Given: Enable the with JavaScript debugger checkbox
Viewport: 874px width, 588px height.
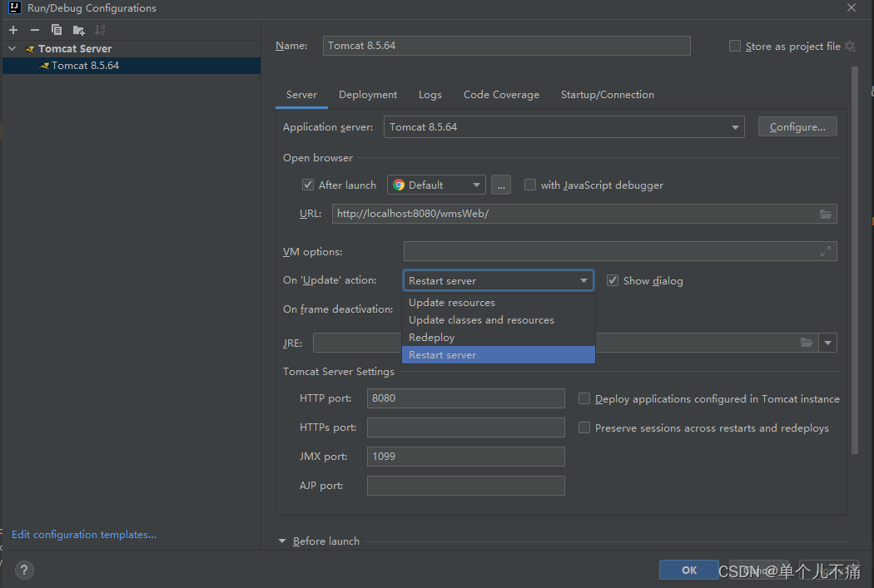Looking at the screenshot, I should pos(530,185).
